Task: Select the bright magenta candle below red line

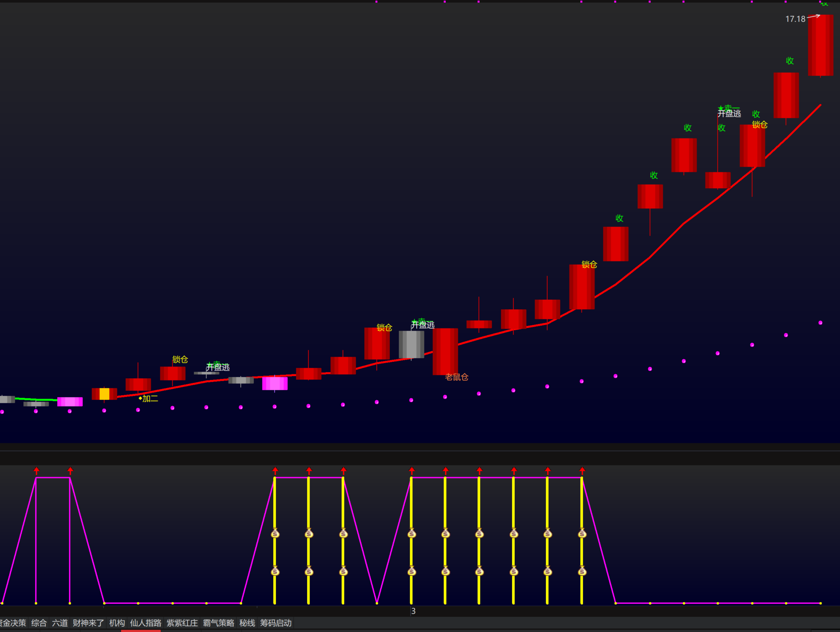Action: pos(275,383)
